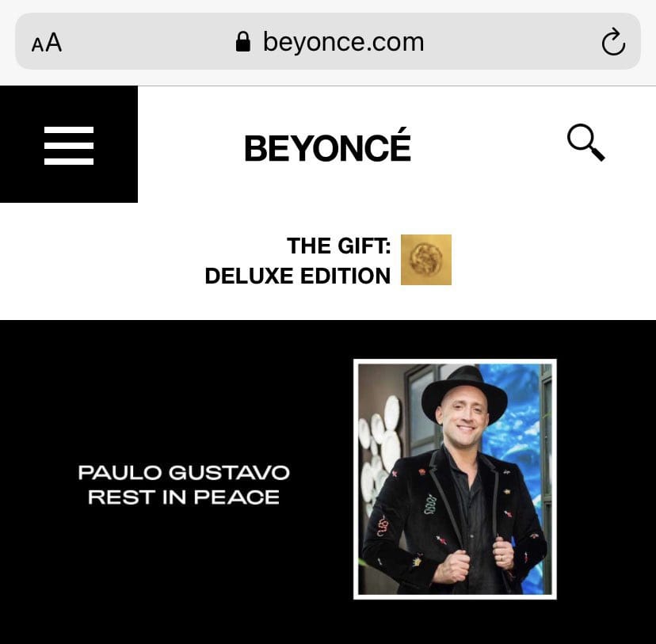
Task: Click the large letter A in address bar
Action: 54,43
